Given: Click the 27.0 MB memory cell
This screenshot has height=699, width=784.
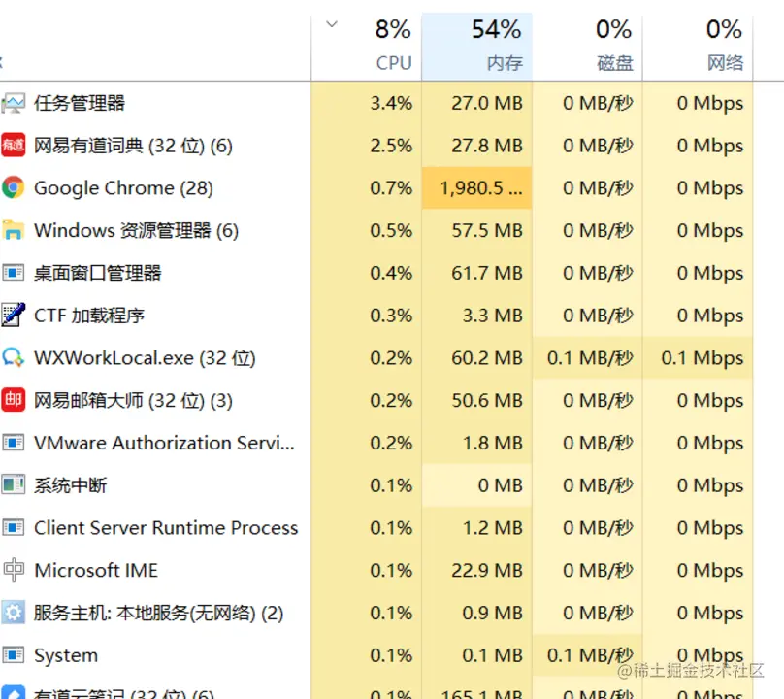Looking at the screenshot, I should (477, 103).
